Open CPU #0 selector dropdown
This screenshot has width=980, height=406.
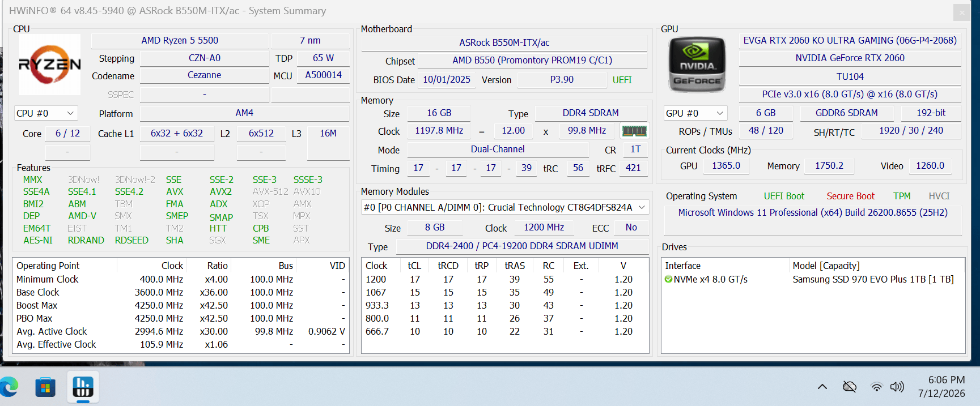[x=46, y=113]
